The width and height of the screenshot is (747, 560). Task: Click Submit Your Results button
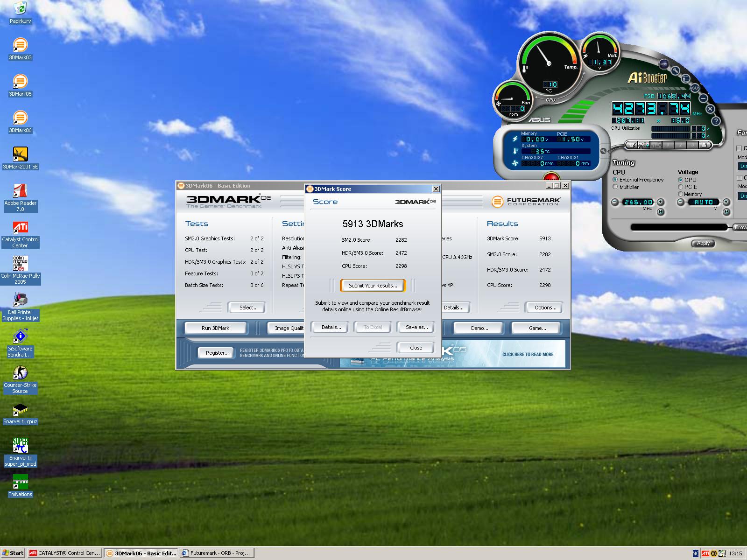tap(373, 286)
